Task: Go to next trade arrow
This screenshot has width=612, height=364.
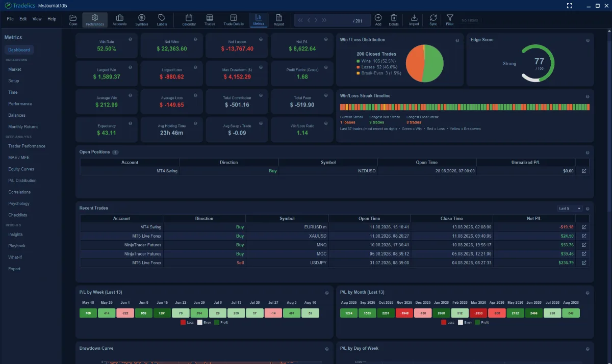Action: point(316,20)
